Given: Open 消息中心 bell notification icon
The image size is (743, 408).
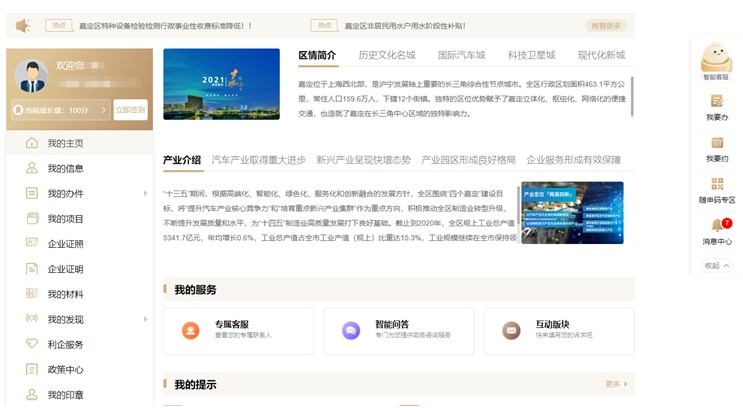Looking at the screenshot, I should 716,225.
